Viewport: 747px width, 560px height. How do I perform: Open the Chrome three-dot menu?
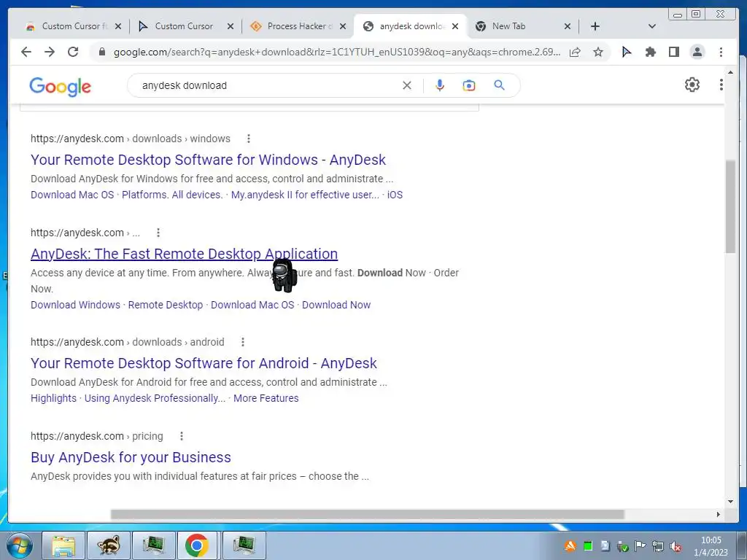pyautogui.click(x=721, y=52)
